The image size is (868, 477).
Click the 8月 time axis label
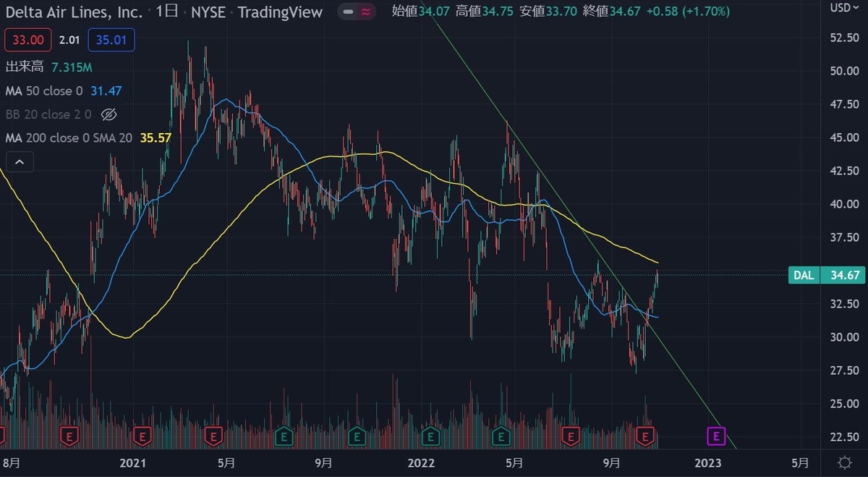click(x=12, y=463)
